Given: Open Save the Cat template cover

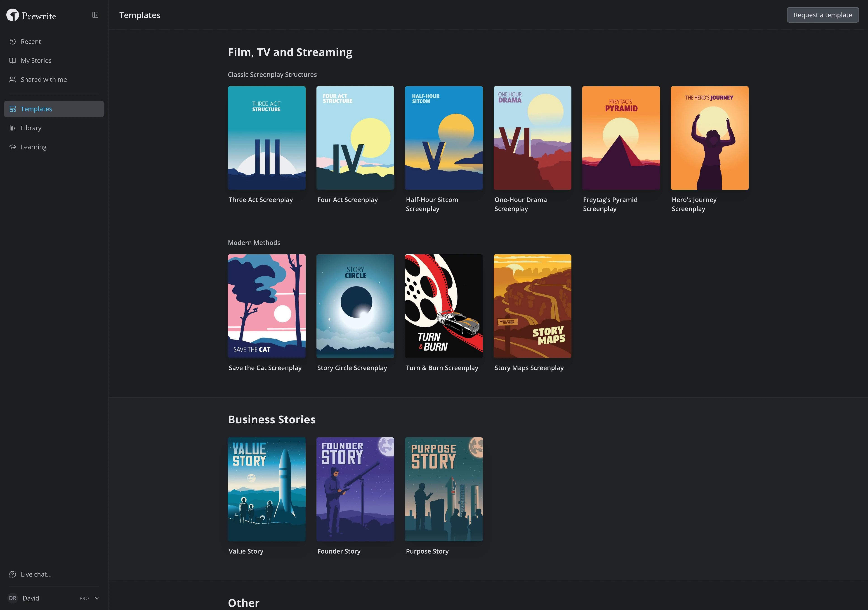Looking at the screenshot, I should coord(267,306).
